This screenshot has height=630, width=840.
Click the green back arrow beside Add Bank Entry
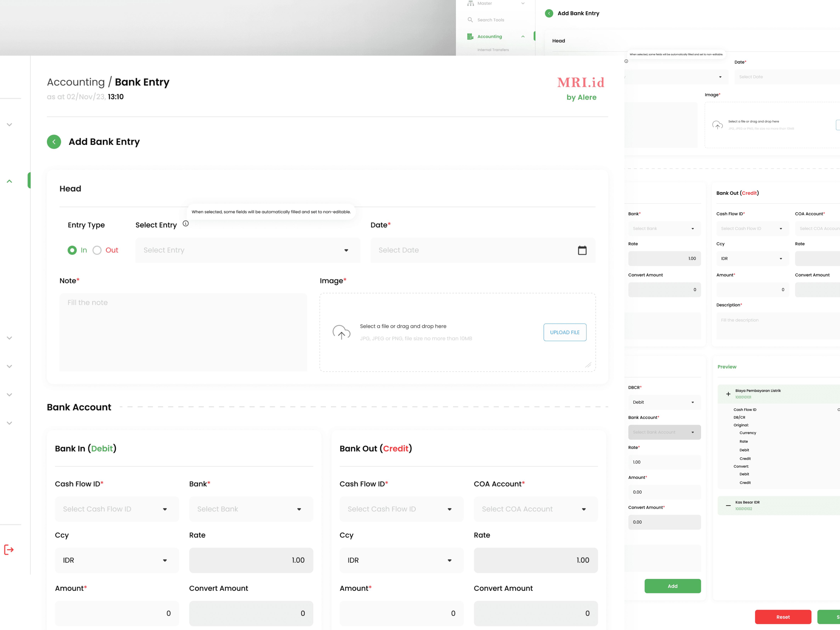[x=54, y=142]
